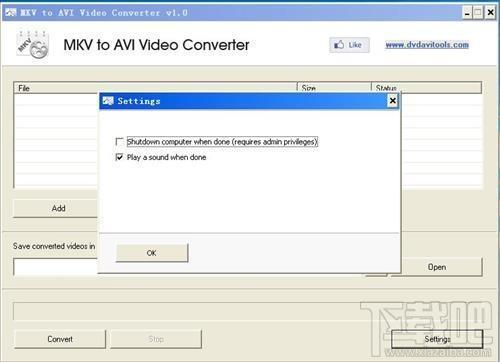Sort by the Size column header

[334, 87]
